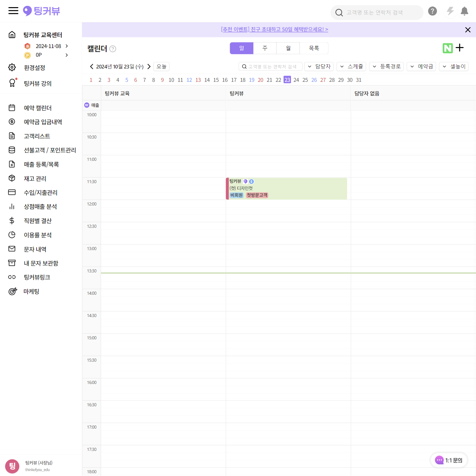Click the 상점매출 분석 bar chart icon
The height and width of the screenshot is (476, 476).
pos(12,206)
